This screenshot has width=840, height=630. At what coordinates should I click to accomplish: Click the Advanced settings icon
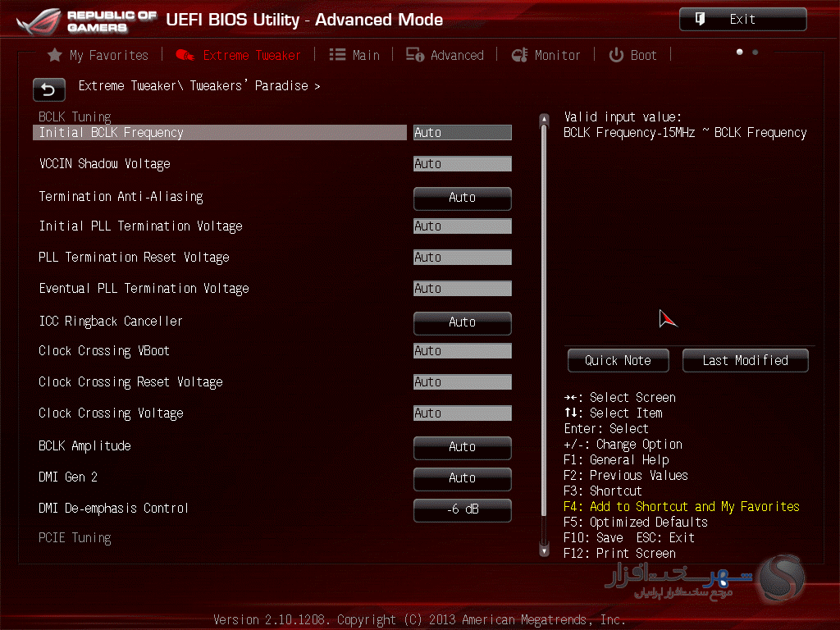pyautogui.click(x=414, y=55)
